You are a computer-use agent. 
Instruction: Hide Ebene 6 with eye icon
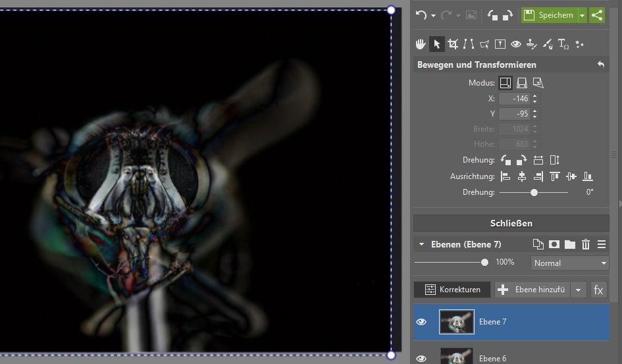(x=421, y=359)
